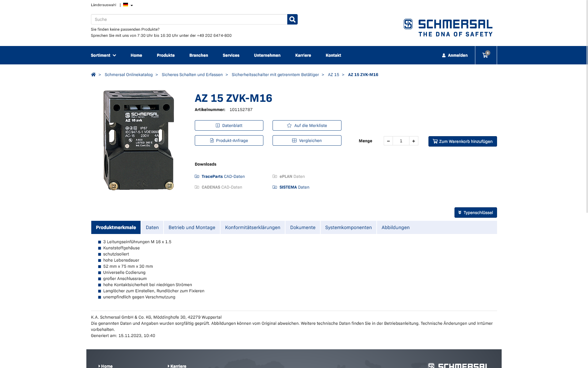This screenshot has height=368, width=588.
Task: Open the Kontakt navigation item
Action: point(333,55)
